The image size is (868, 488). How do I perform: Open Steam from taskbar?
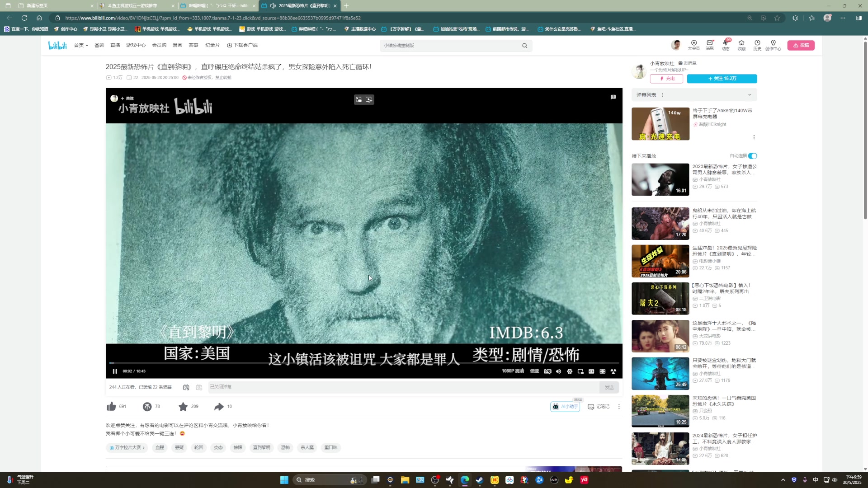point(480,480)
